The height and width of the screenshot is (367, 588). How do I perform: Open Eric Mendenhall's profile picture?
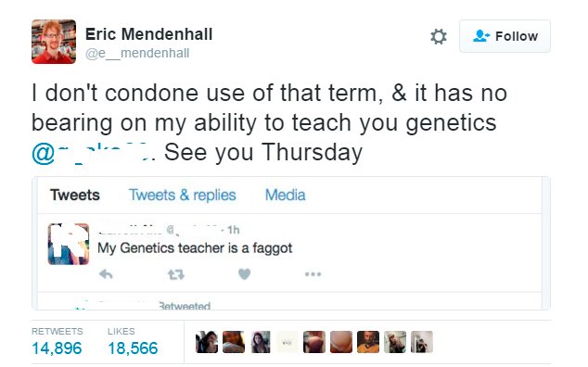tap(54, 42)
